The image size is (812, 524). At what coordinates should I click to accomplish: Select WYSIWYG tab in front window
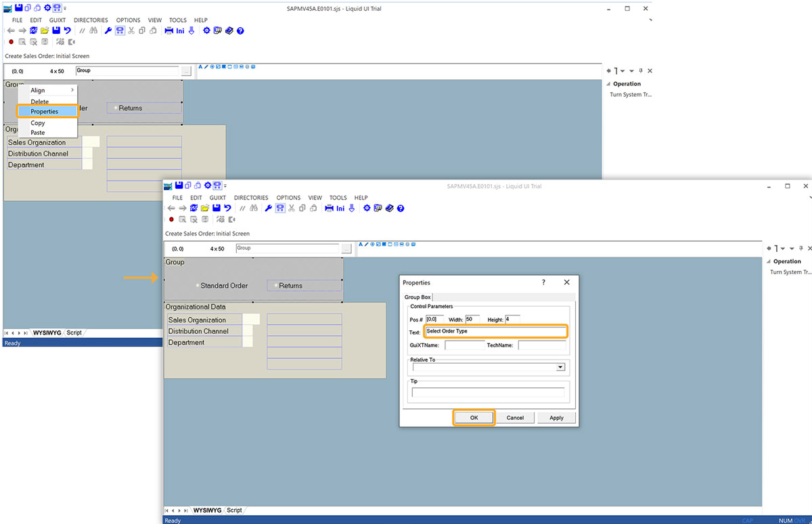[x=207, y=510]
